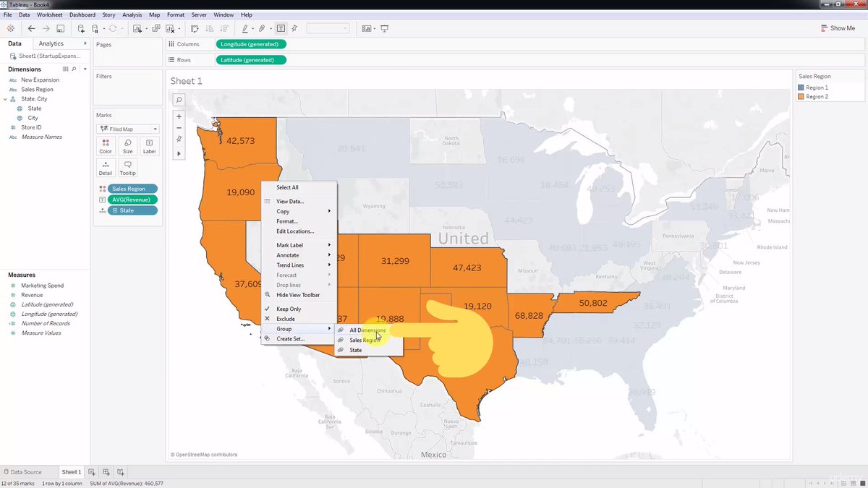Click the Undo back arrow

(x=31, y=28)
